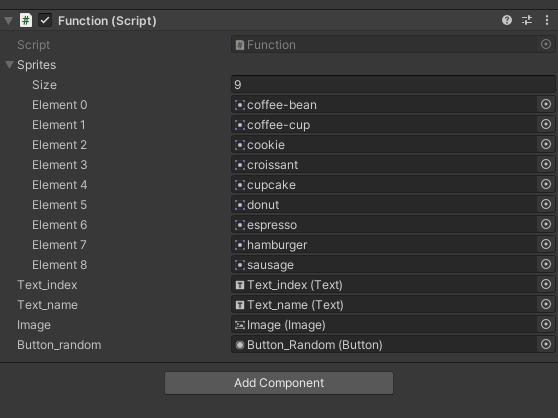Open object picker for Button_Random field
Screen dimensions: 558x418
[x=546, y=344]
